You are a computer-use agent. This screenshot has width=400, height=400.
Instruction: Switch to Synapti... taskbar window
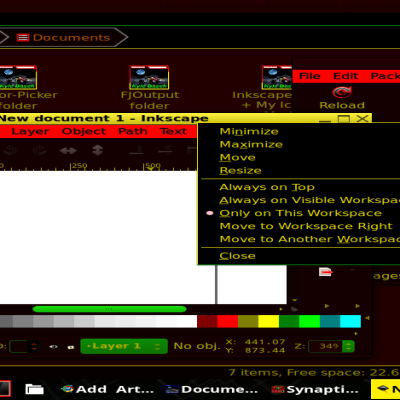(315, 389)
